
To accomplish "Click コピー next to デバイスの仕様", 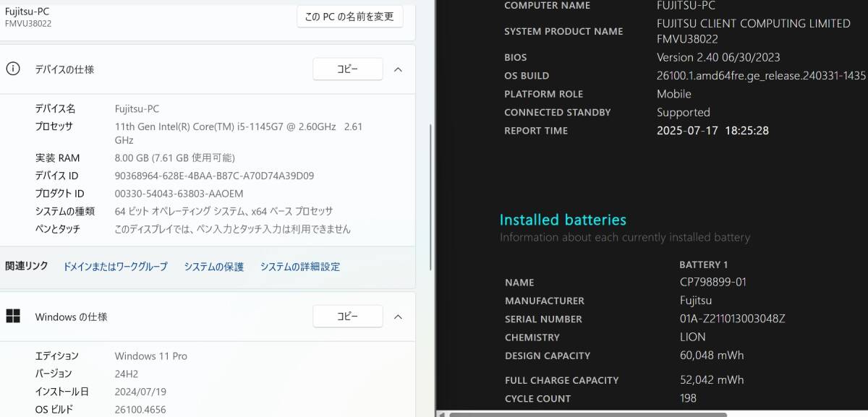I will 347,69.
